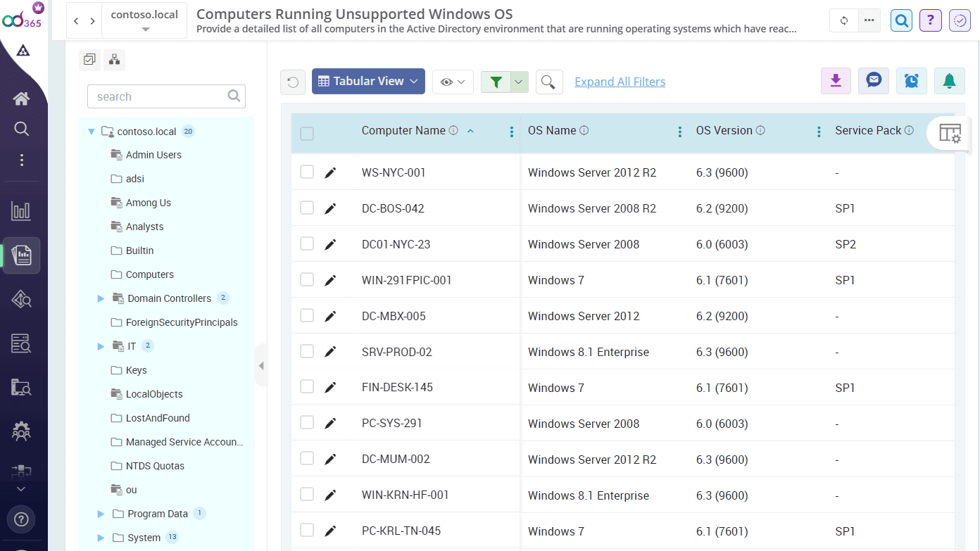Collapse the contoso.local tree root
This screenshot has width=980, height=551.
pos(92,131)
